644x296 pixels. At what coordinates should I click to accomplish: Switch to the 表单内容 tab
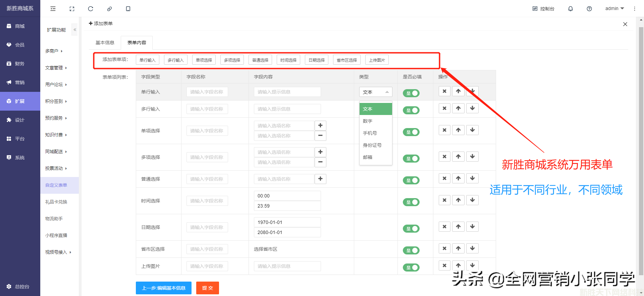[137, 43]
